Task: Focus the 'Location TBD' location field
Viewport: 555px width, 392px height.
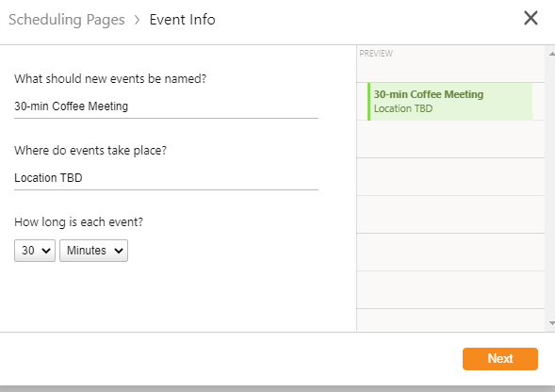Action: point(166,178)
